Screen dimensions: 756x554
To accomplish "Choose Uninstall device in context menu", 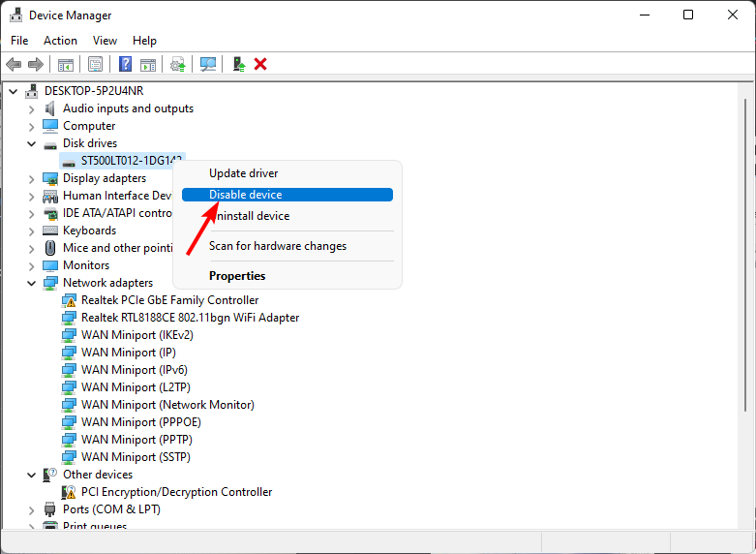I will click(x=287, y=216).
